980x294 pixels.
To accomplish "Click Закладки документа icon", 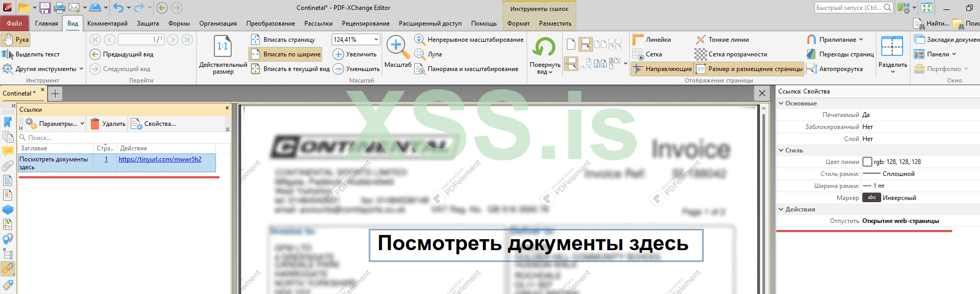I will tap(919, 40).
